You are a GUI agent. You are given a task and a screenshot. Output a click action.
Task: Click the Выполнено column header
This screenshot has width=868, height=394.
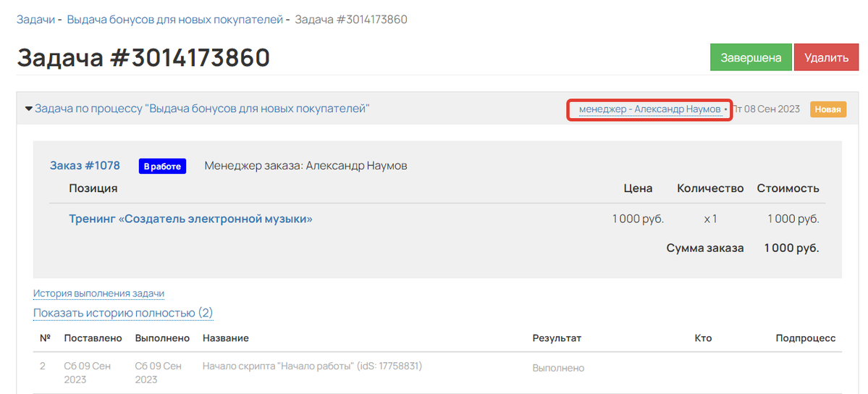162,338
